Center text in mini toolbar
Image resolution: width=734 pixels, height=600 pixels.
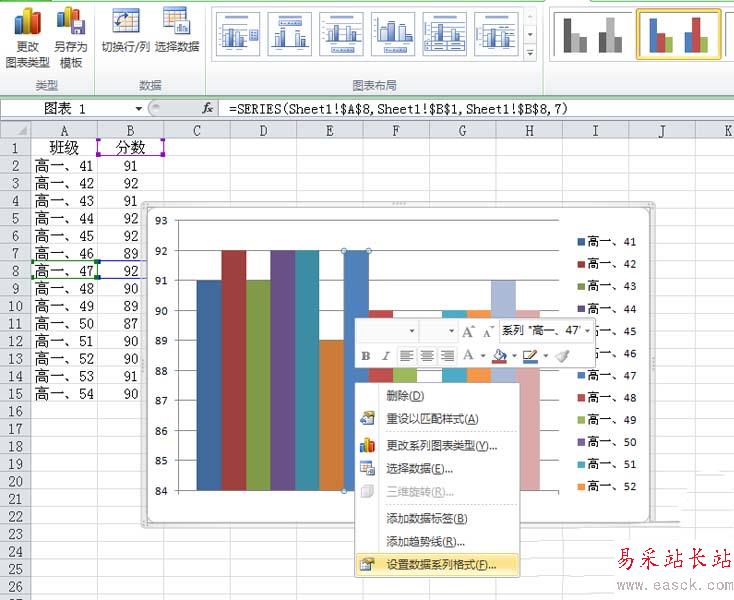[427, 356]
